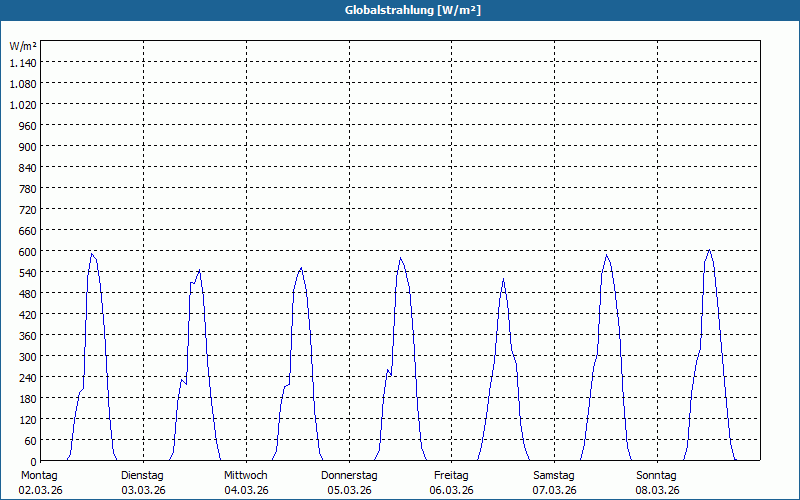Click the 120 y-axis value
This screenshot has height=500, width=800.
click(28, 420)
